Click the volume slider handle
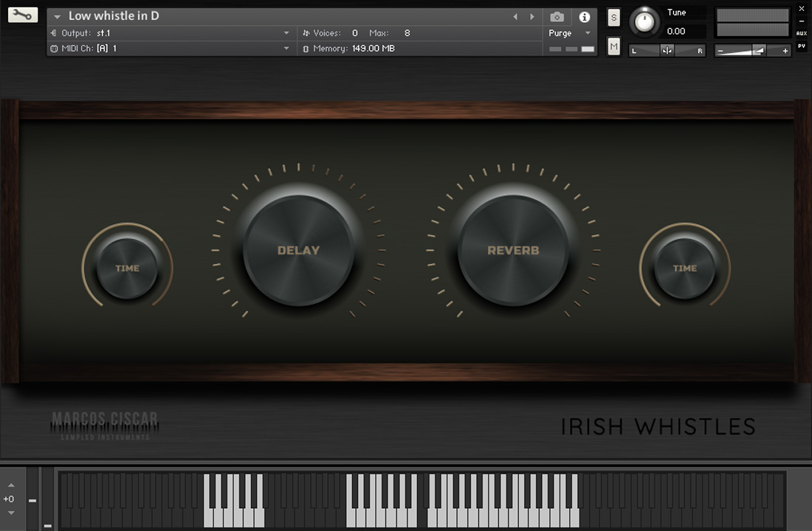This screenshot has width=812, height=531. tap(758, 50)
